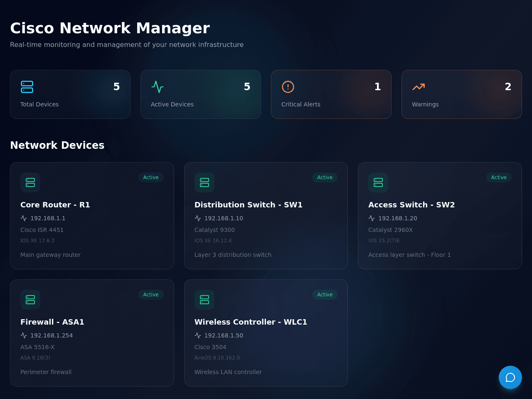Click Active badge on Firewall ASA1
The image size is (532, 399).
click(151, 295)
